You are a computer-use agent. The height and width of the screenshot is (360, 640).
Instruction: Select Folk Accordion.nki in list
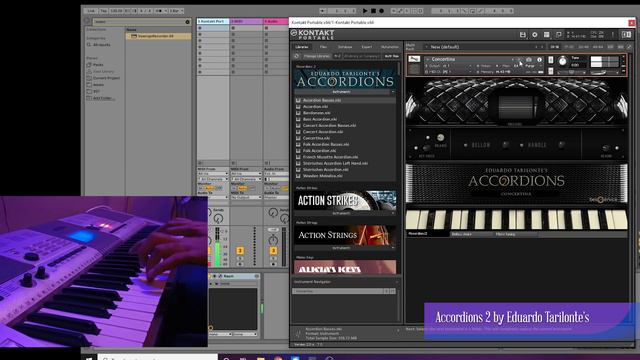320,151
